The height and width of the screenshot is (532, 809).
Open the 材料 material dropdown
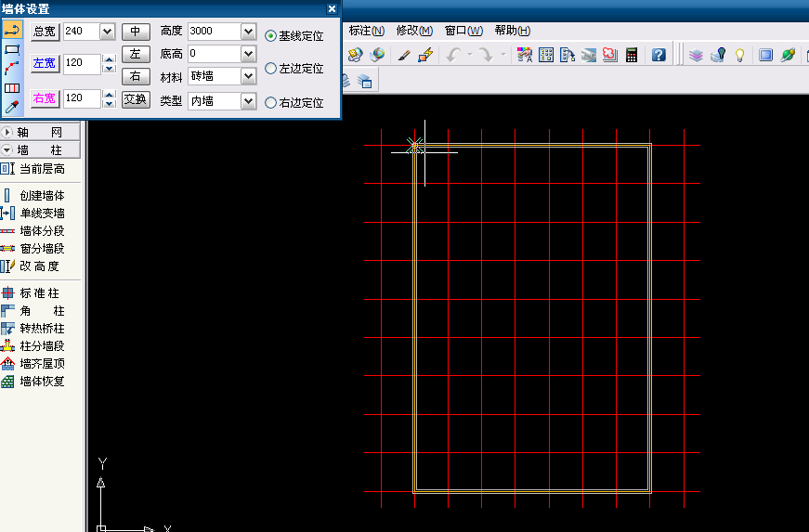pyautogui.click(x=247, y=76)
